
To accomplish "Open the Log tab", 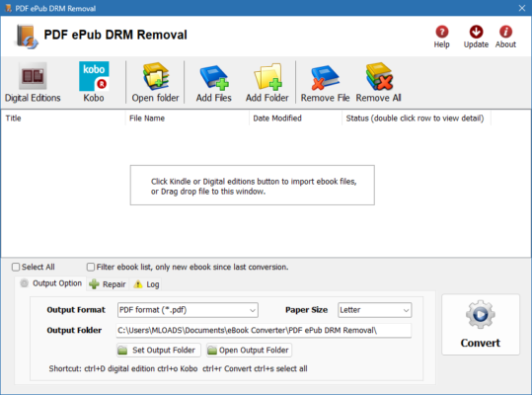I will pos(146,284).
